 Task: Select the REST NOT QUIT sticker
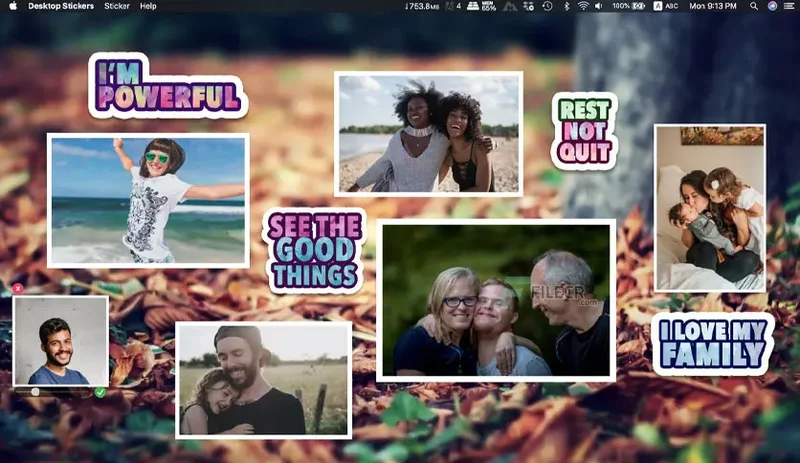[x=584, y=131]
